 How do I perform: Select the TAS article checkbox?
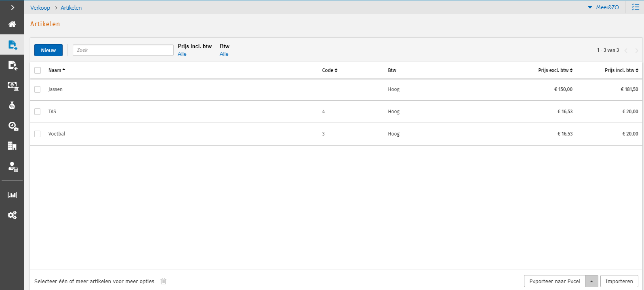point(38,112)
